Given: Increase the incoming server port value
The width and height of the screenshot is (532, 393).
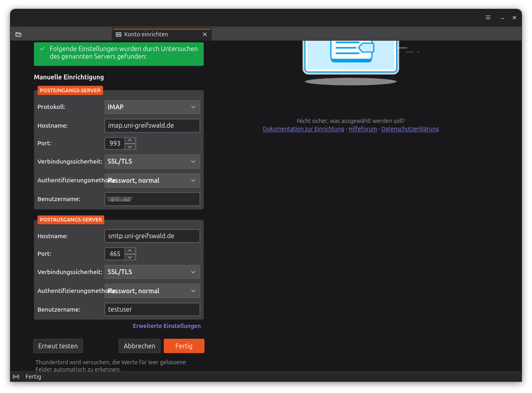Looking at the screenshot, I should (130, 140).
